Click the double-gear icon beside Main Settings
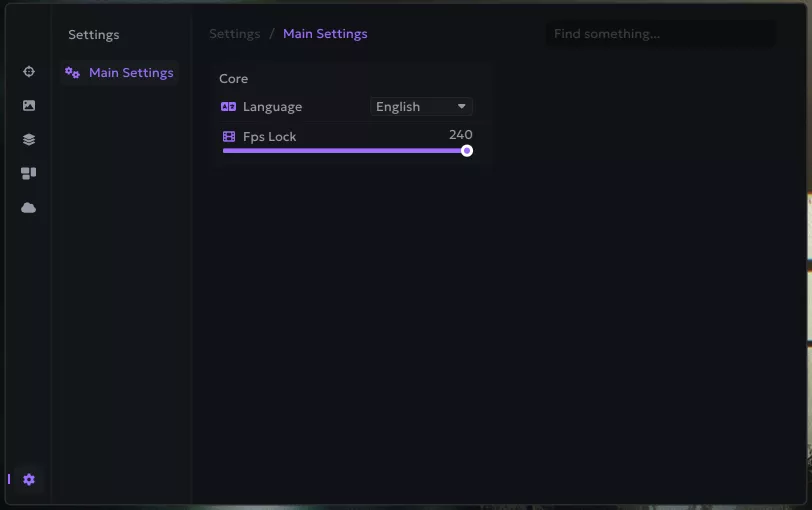Viewport: 812px width, 510px height. click(x=72, y=73)
